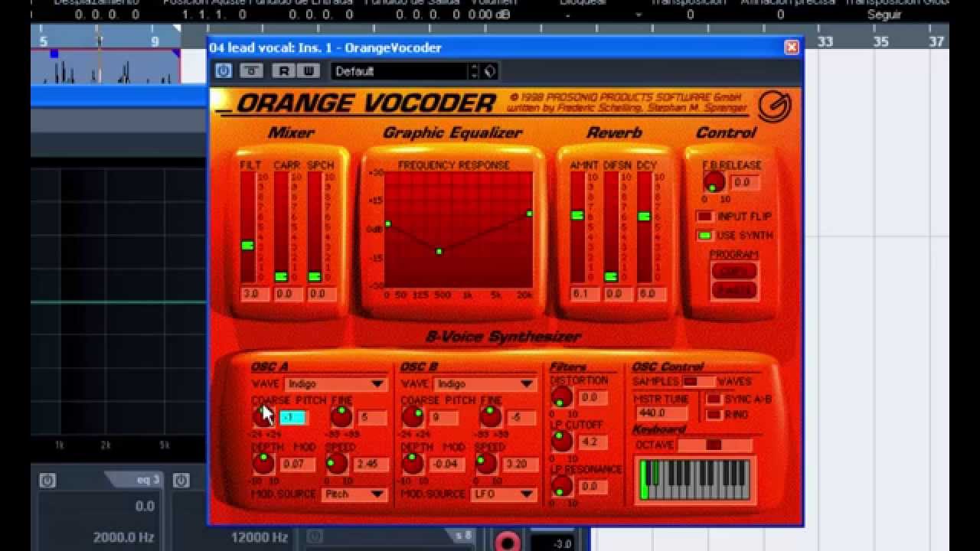
Task: Click the OSC B FINE value field showing -5
Action: pyautogui.click(x=522, y=418)
